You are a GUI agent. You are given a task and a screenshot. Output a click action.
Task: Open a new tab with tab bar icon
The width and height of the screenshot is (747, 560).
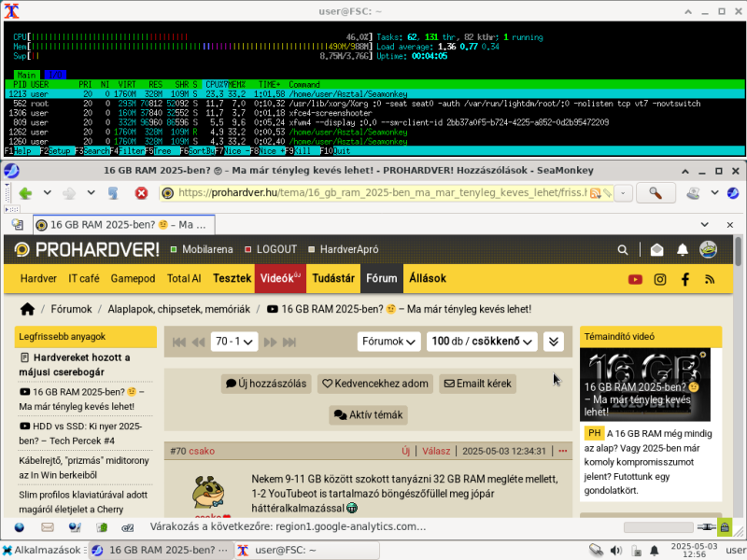(18, 224)
